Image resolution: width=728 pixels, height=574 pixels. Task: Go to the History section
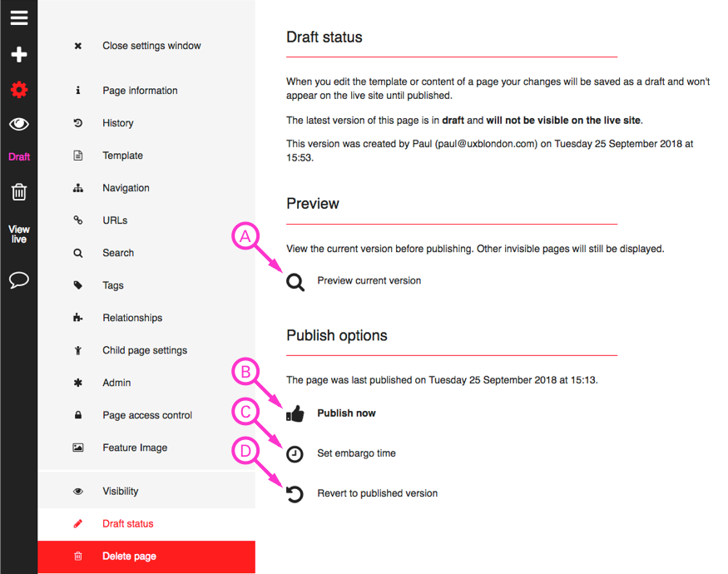[118, 123]
